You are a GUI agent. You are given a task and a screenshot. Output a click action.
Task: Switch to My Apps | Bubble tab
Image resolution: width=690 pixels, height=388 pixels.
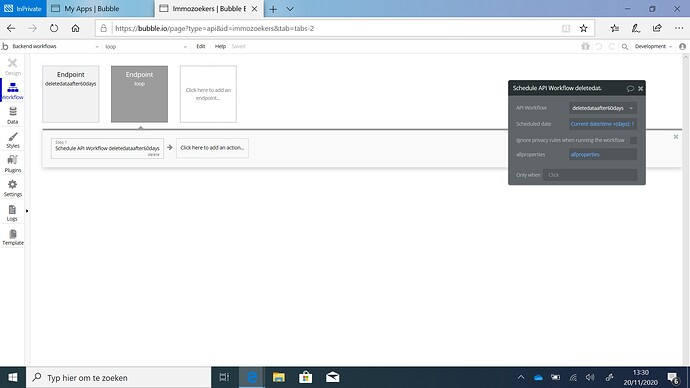[100, 9]
